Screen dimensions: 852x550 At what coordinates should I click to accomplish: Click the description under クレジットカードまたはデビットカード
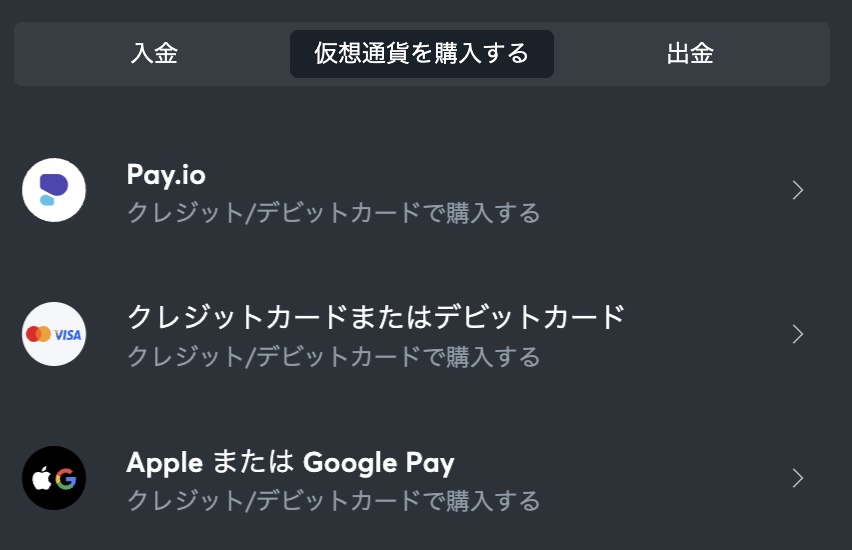pyautogui.click(x=334, y=357)
